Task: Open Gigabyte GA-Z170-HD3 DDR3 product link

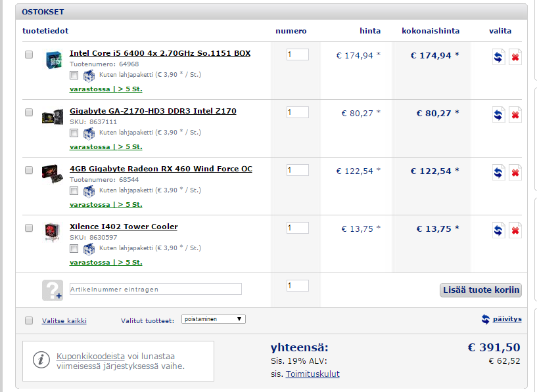Action: [x=152, y=111]
